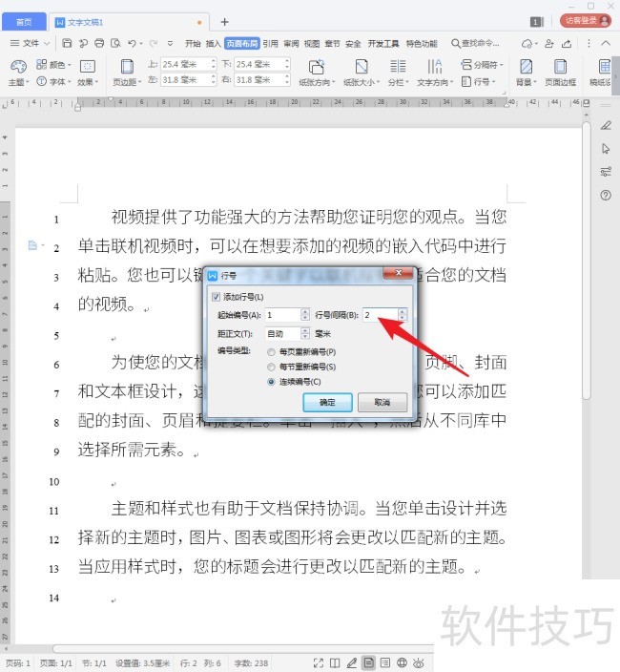620x672 pixels.
Task: Open the 审阅 ribbon tab
Action: coord(291,43)
